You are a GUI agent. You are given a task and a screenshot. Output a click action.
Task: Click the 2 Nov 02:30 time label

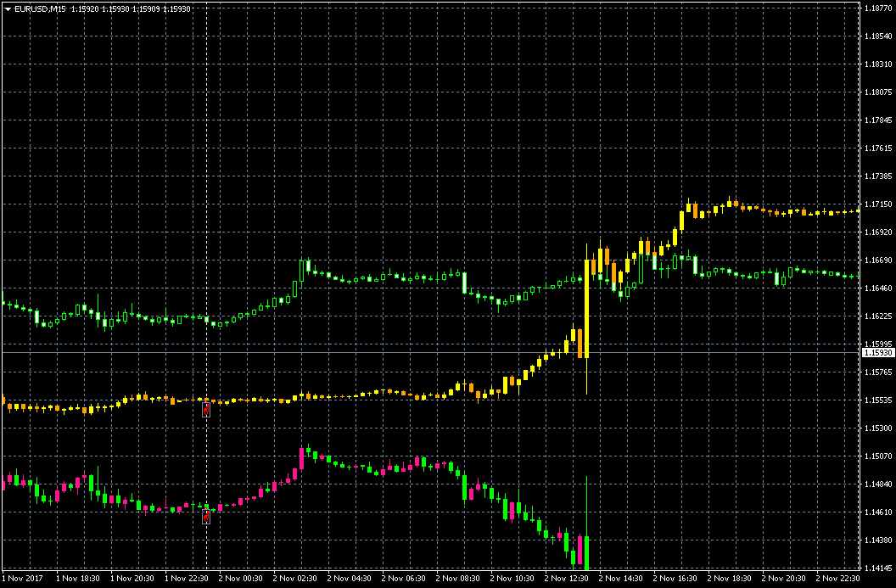click(x=296, y=579)
